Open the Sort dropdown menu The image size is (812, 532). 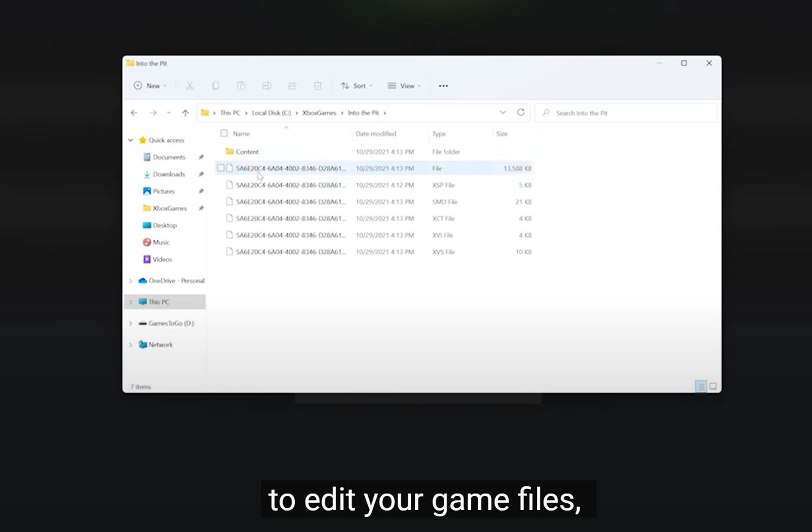click(356, 86)
